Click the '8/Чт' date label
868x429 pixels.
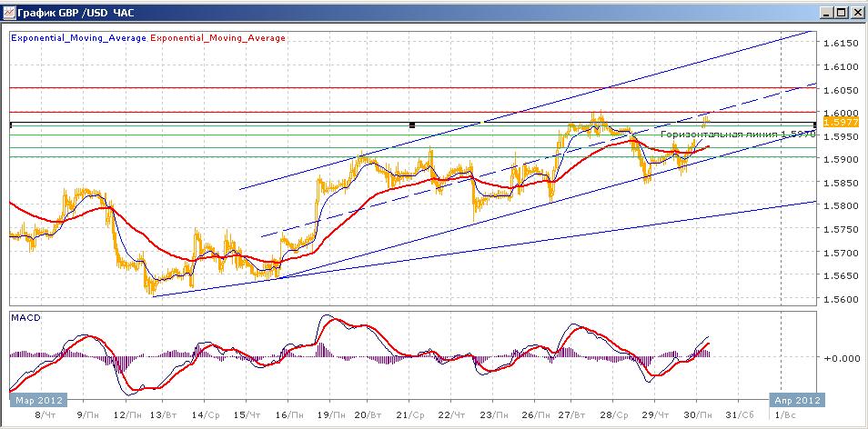pyautogui.click(x=45, y=414)
